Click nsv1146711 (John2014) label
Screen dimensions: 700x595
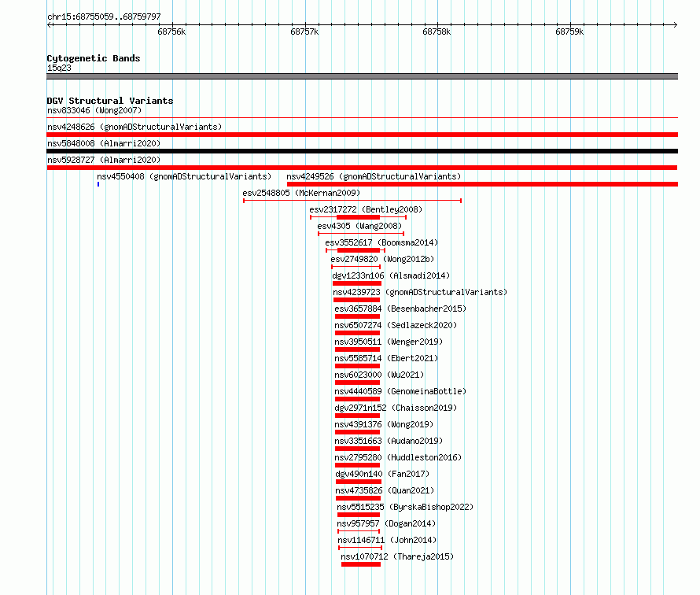pos(387,540)
